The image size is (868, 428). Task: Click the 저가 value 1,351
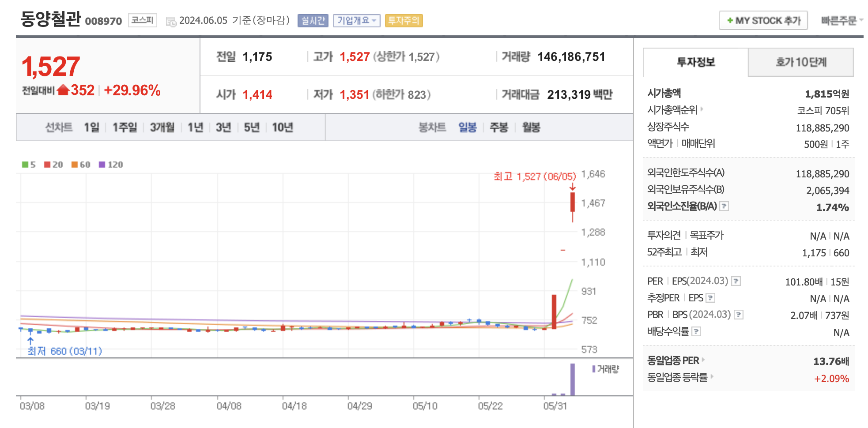[x=355, y=95]
